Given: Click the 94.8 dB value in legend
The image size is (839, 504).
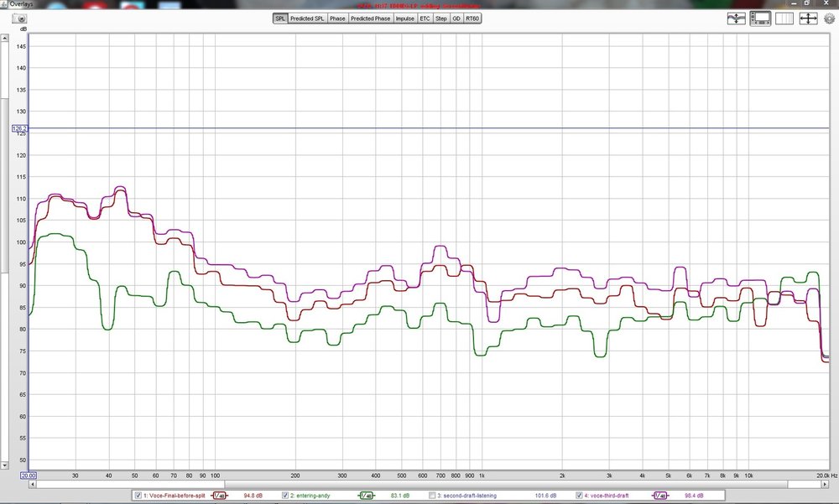Looking at the screenshot, I should coord(253,496).
